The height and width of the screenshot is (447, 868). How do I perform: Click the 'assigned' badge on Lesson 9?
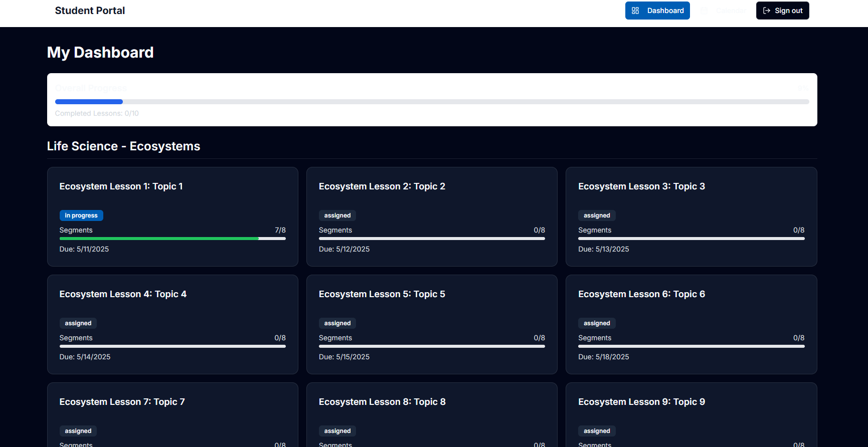pyautogui.click(x=597, y=431)
